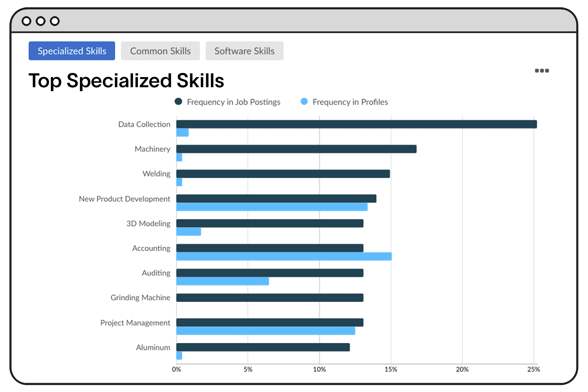The image size is (588, 392).
Task: Click the Grinding Machine job postings bar
Action: point(270,298)
